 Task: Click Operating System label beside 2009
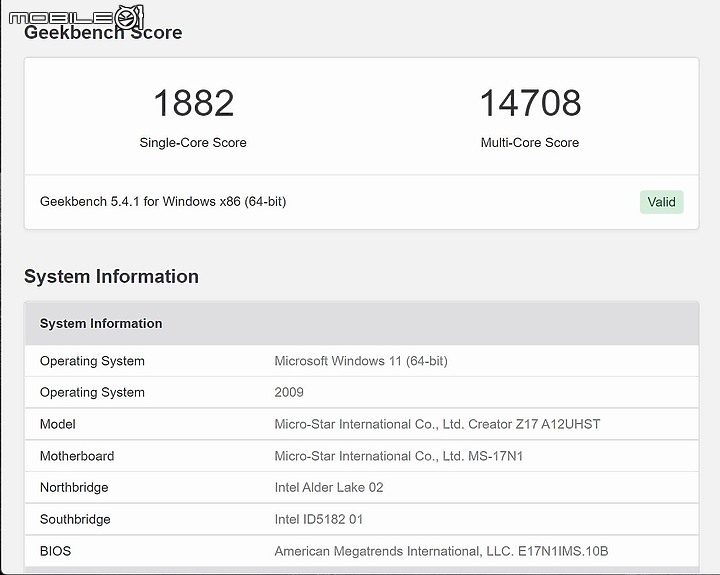(x=92, y=393)
